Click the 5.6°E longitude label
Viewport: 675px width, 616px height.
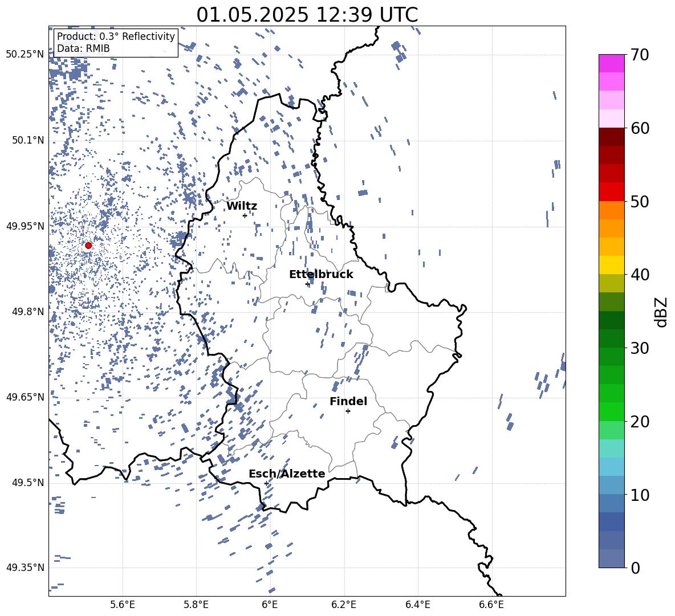coord(123,605)
